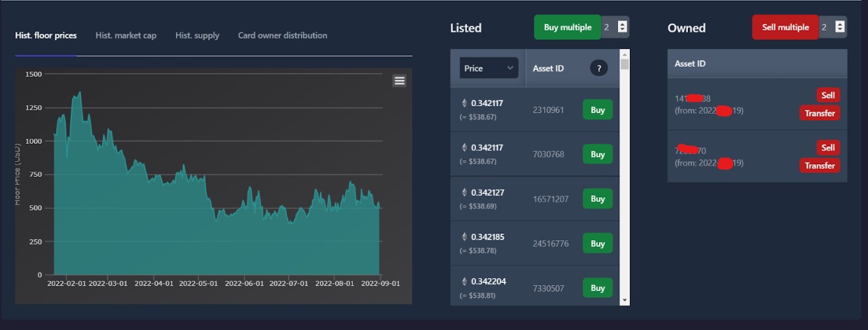Viewport: 868px width, 330px height.
Task: Sell the first owned asset
Action: (828, 95)
